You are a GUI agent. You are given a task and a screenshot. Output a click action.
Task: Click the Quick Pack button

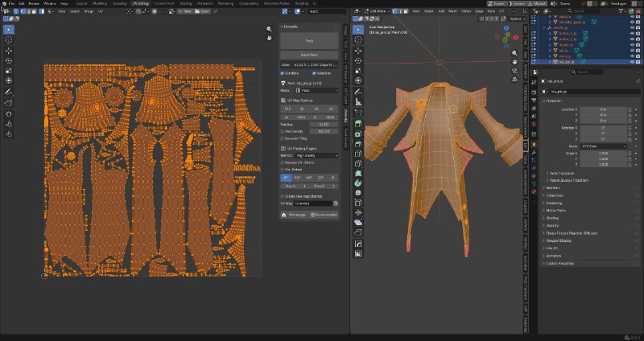(x=309, y=55)
